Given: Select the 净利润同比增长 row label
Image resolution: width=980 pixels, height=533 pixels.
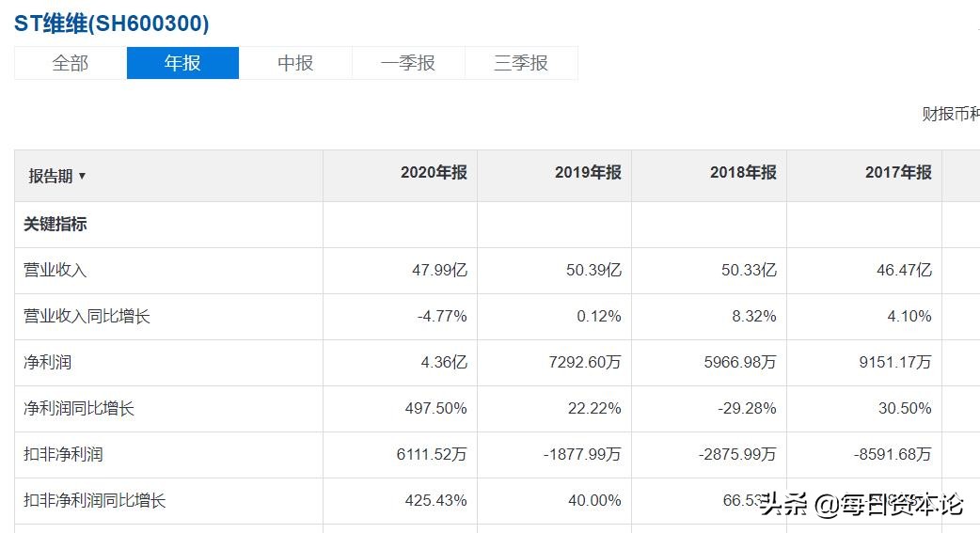Looking at the screenshot, I should tap(79, 409).
